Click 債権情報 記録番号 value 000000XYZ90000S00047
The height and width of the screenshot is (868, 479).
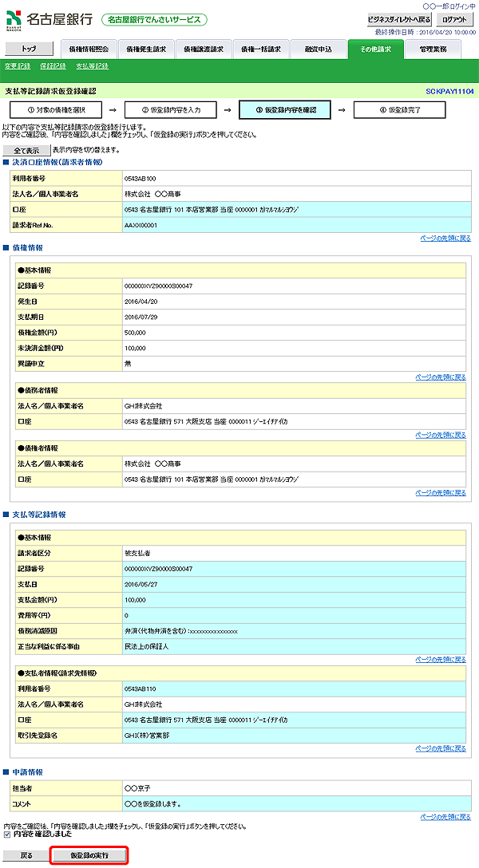pyautogui.click(x=158, y=286)
